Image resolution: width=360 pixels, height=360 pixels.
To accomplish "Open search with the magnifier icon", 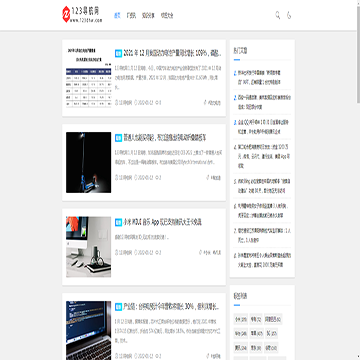I will point(277,15).
